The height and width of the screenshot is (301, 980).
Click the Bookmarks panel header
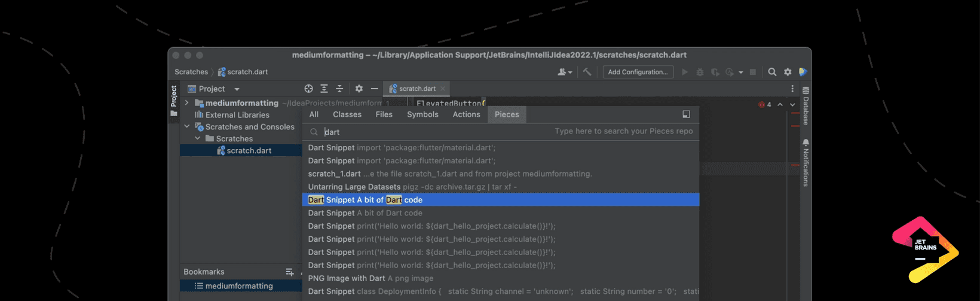coord(204,272)
